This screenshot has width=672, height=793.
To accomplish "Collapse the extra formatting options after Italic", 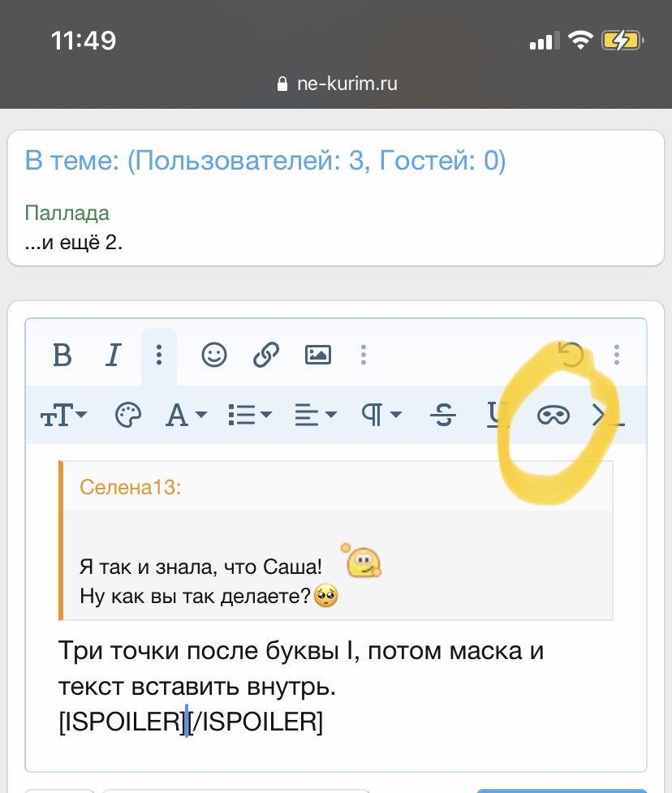I will tap(159, 355).
